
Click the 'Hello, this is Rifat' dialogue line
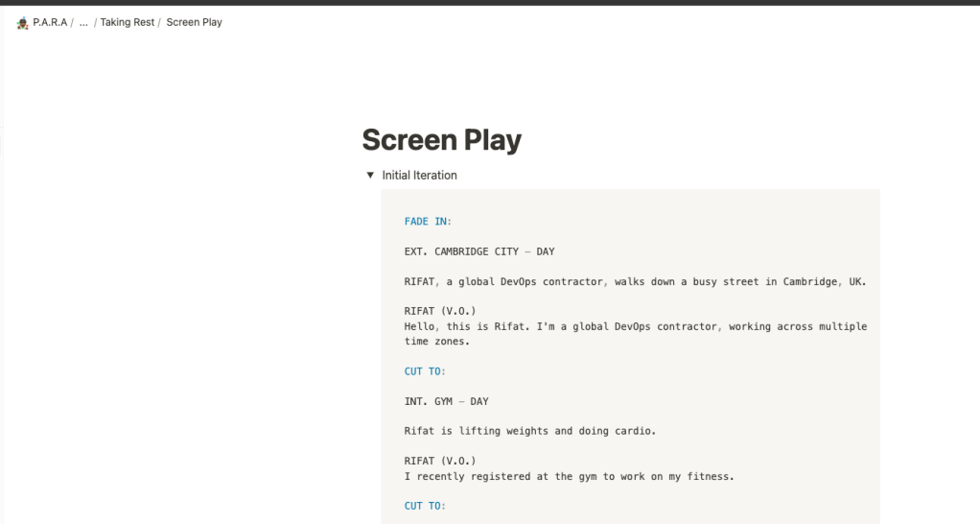[x=636, y=326]
